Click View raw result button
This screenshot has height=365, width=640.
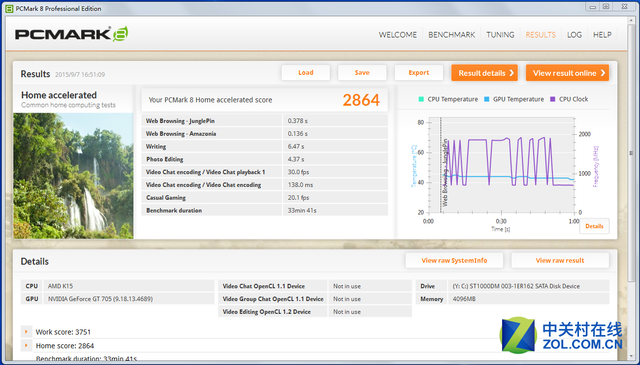(560, 260)
